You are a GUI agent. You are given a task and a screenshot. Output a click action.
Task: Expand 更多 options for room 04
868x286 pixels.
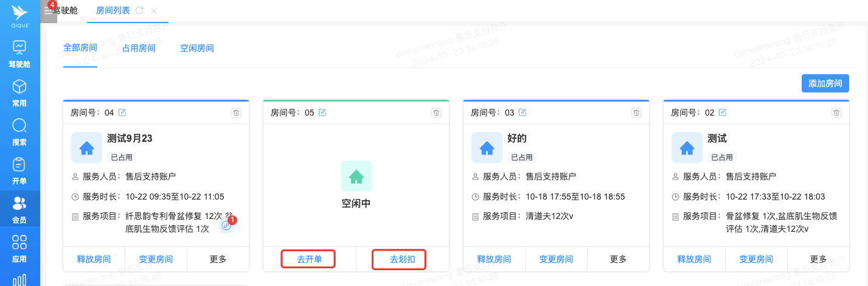[x=218, y=259]
